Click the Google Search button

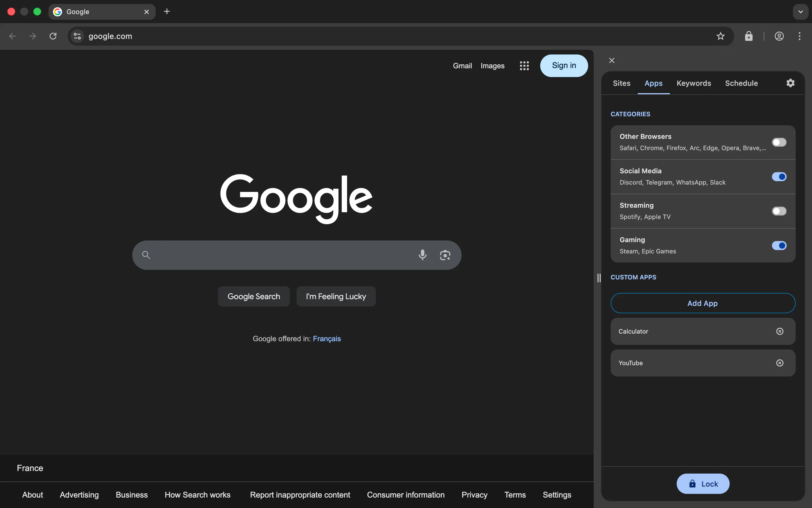tap(254, 296)
